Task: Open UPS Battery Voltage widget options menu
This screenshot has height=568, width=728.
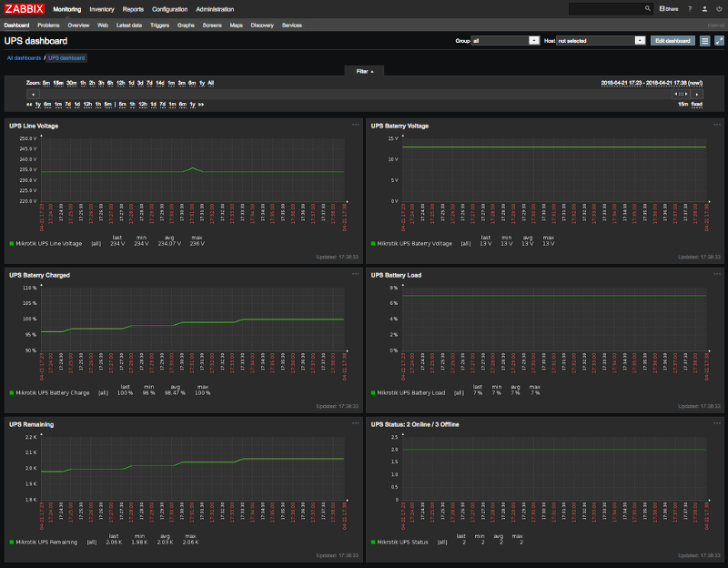Action: [x=717, y=125]
